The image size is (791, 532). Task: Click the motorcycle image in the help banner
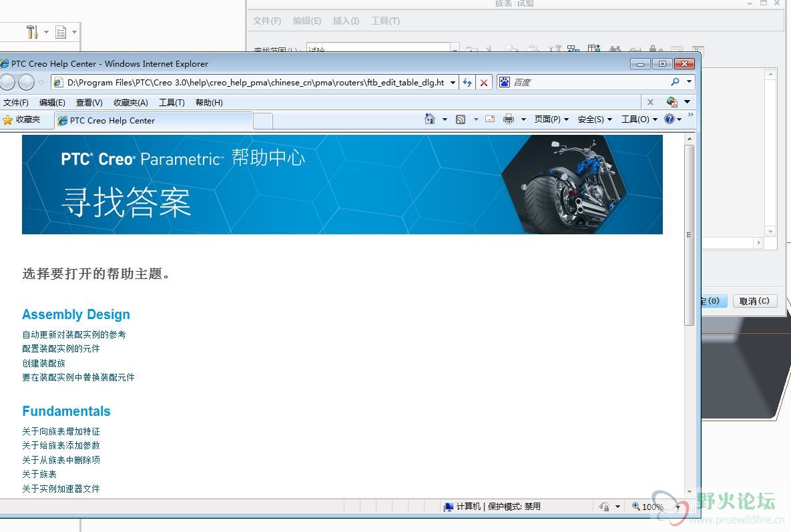[564, 185]
